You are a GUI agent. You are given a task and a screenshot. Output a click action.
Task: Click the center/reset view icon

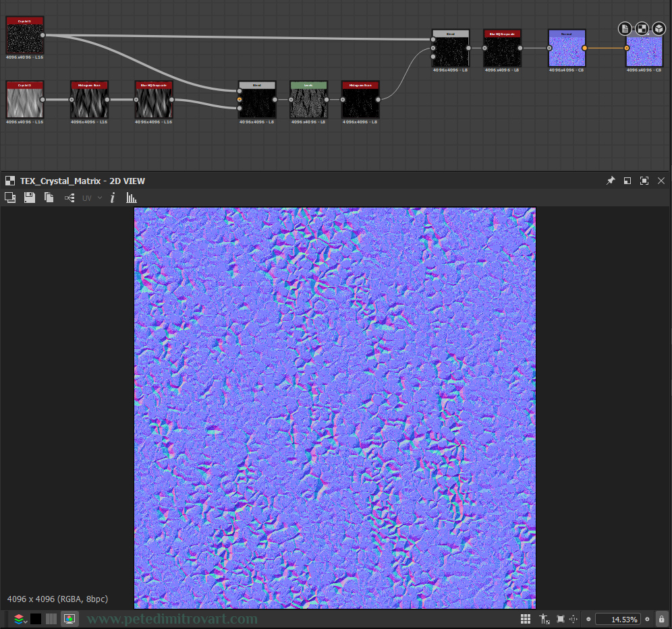[573, 619]
